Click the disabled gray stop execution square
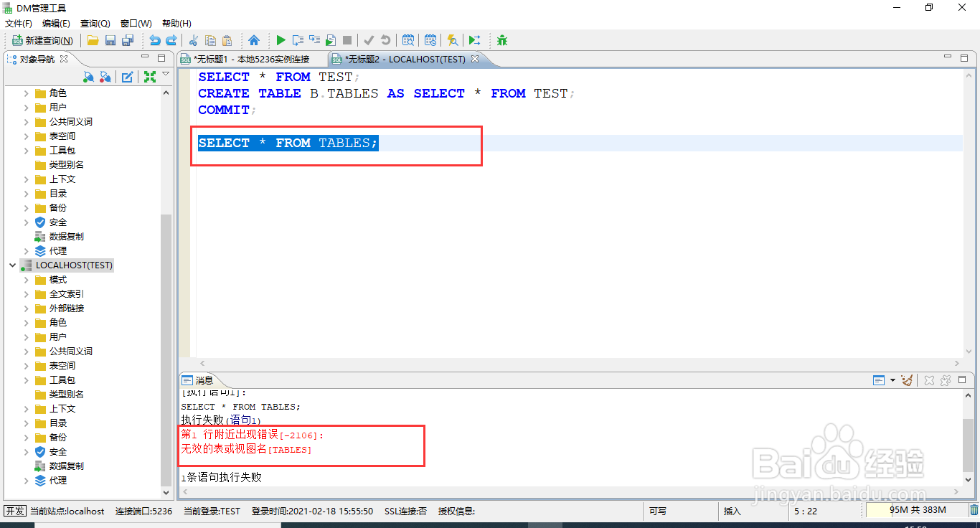The height and width of the screenshot is (528, 980). click(x=347, y=40)
